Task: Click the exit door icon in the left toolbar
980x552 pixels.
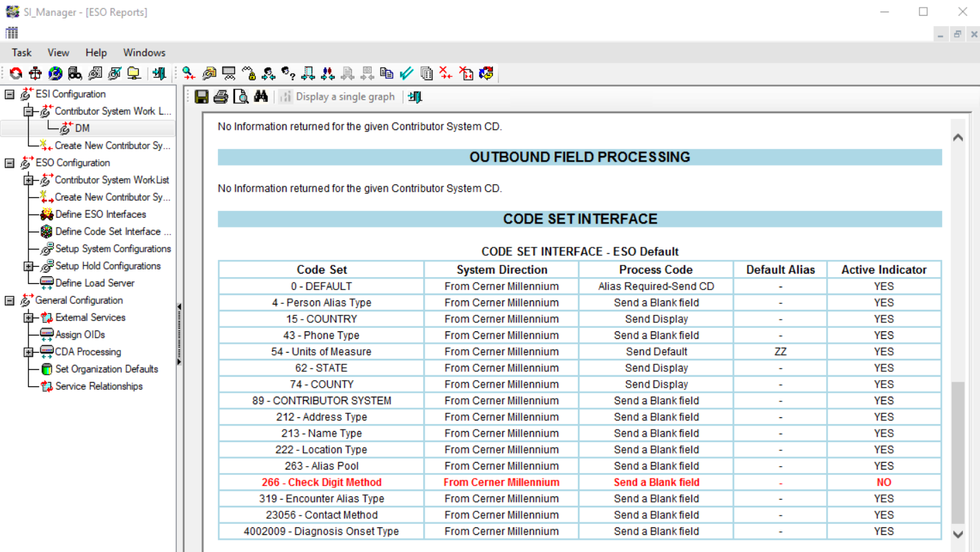Action: coord(159,74)
